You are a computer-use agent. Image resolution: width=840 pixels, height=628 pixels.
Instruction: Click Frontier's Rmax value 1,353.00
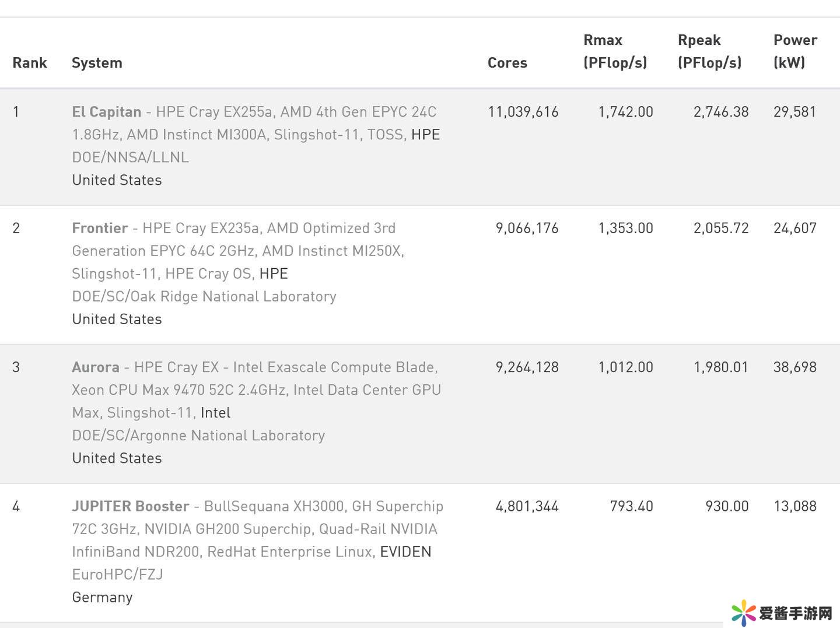coord(625,228)
